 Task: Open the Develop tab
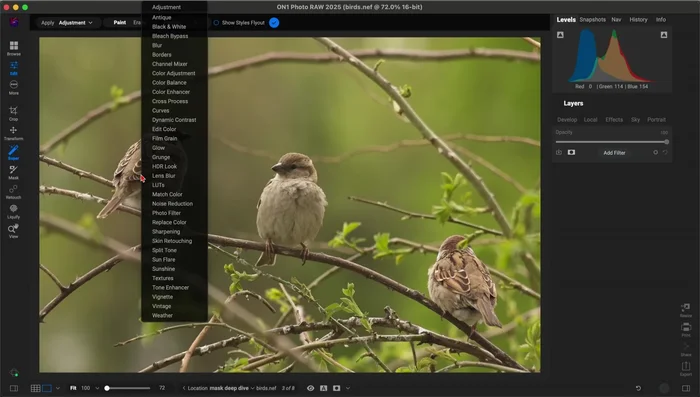(567, 120)
